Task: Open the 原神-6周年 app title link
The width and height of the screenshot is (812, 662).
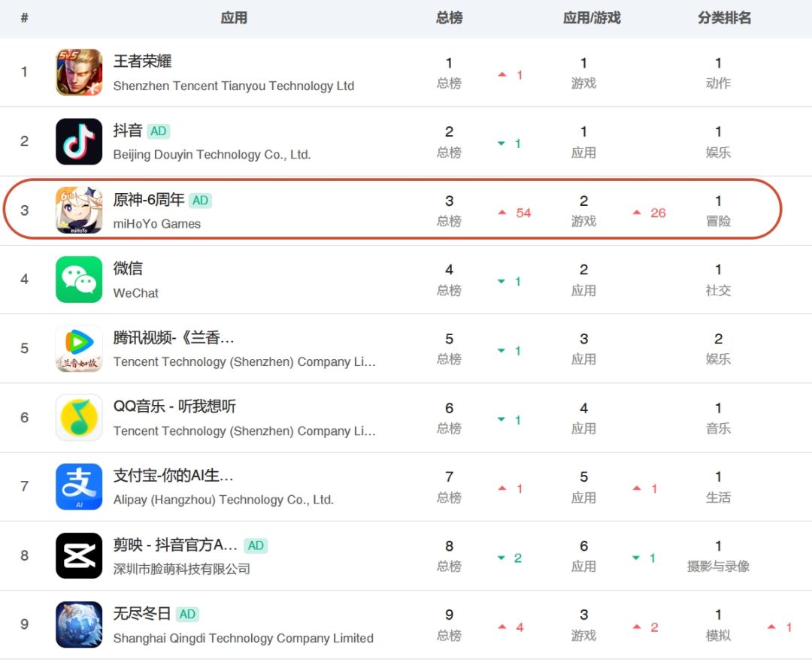Action: [x=149, y=200]
